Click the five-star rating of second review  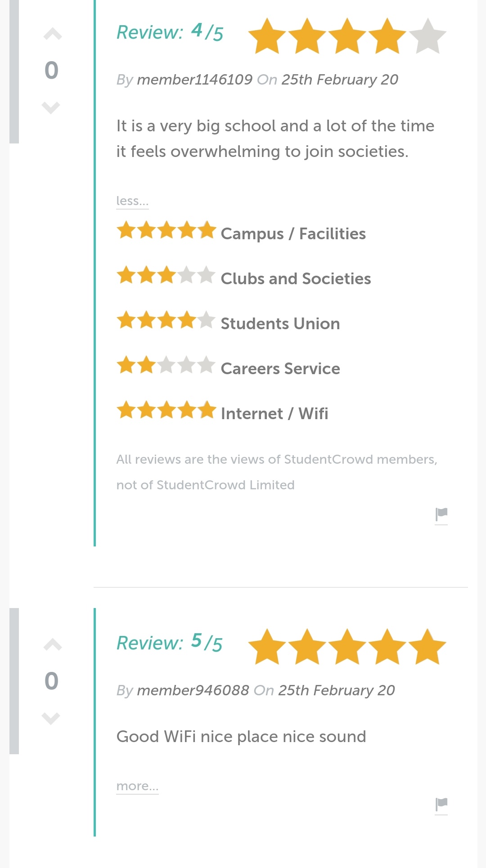click(x=347, y=647)
